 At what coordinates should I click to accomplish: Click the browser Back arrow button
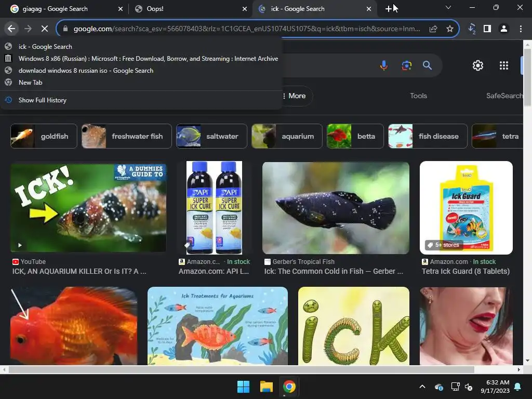tap(11, 29)
